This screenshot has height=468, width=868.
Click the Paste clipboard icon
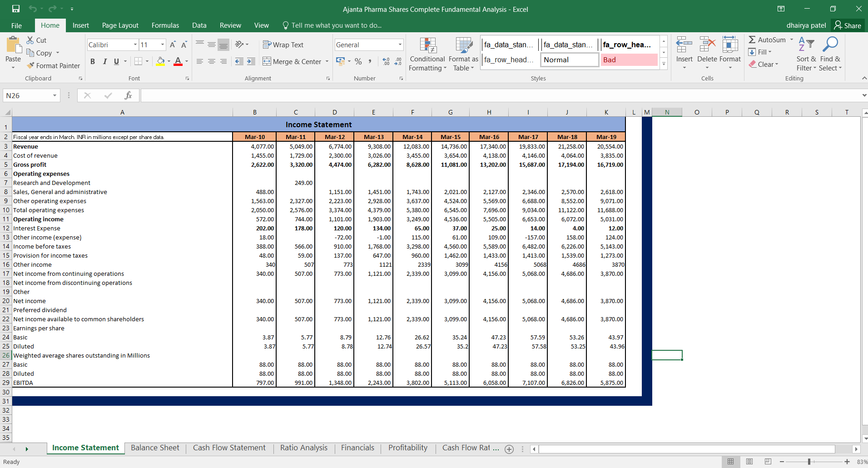[13, 45]
